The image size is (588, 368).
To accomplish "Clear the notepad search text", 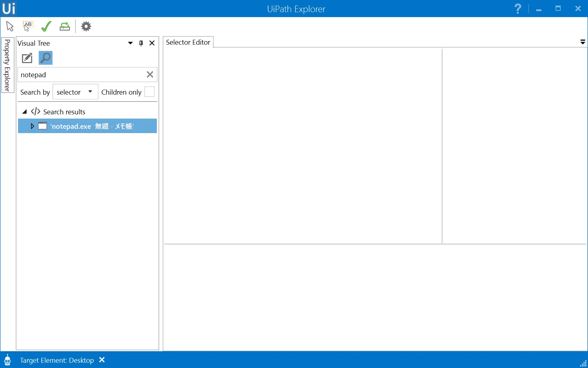I will (150, 75).
